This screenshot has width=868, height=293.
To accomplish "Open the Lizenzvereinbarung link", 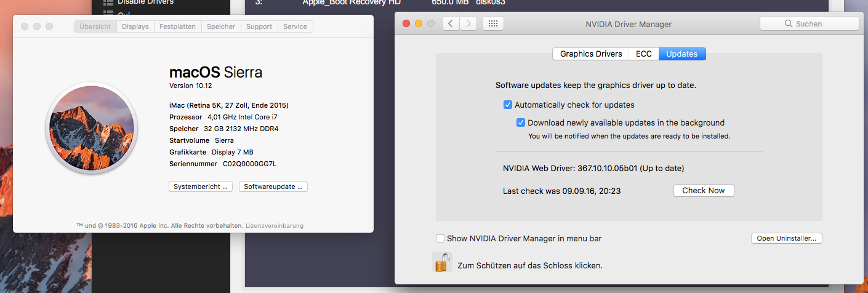I will point(275,226).
